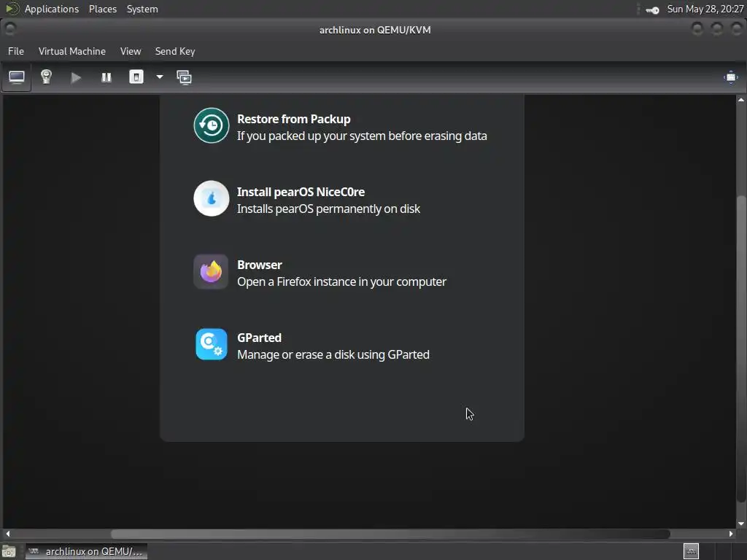Open the File menu
The image size is (747, 560).
(x=16, y=51)
